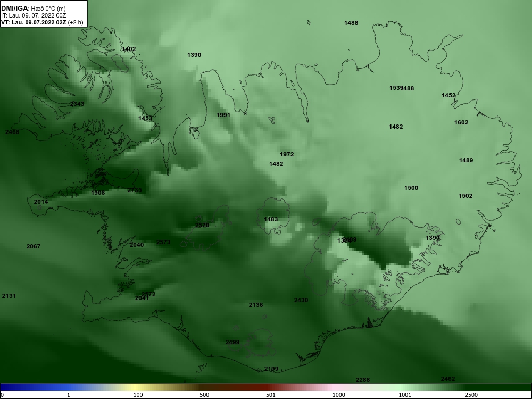Click the map value 1502
This screenshot has width=532, height=399.
(465, 196)
